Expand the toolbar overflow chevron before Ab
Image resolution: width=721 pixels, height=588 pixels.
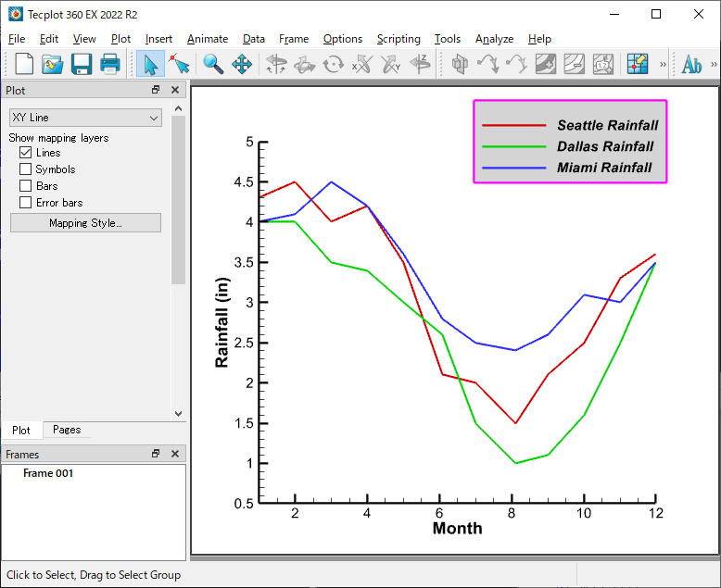coord(663,64)
